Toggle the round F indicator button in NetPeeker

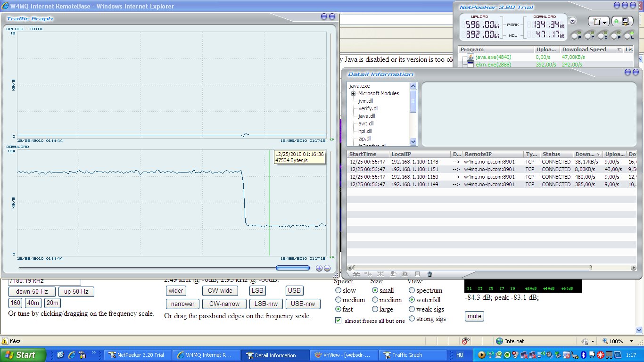point(575,36)
